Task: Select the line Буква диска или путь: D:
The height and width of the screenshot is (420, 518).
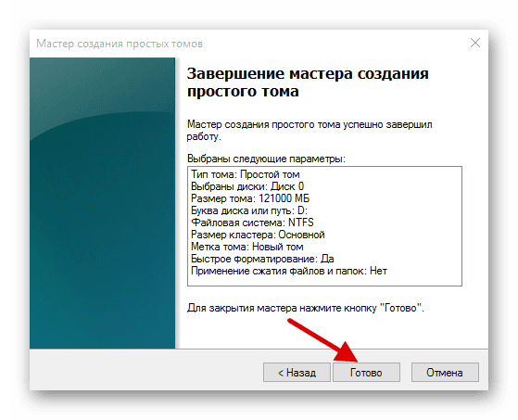Action: pos(249,210)
